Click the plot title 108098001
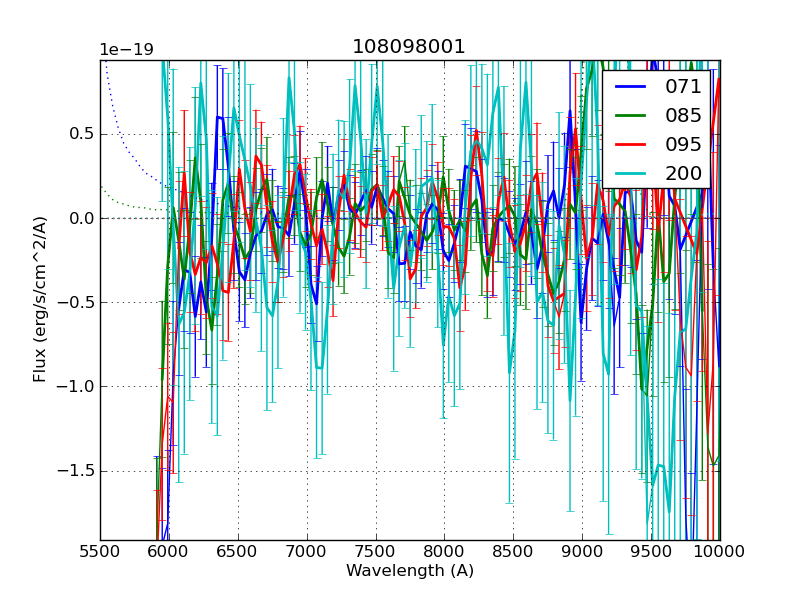 point(409,47)
